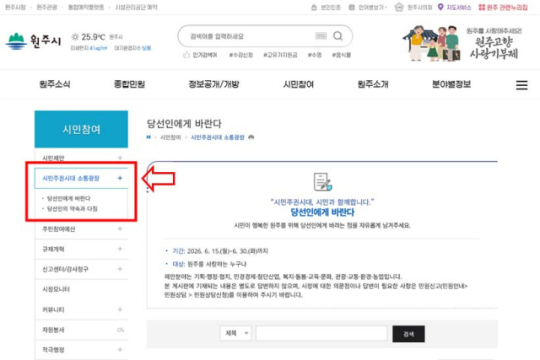
Task: Click the sun weather icon
Action: click(x=75, y=37)
